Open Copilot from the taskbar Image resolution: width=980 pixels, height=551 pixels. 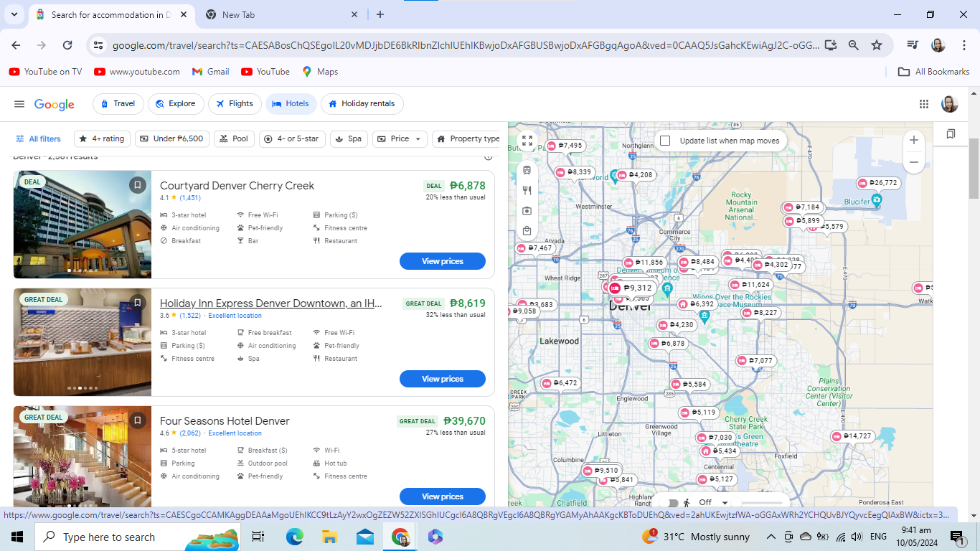(x=435, y=537)
